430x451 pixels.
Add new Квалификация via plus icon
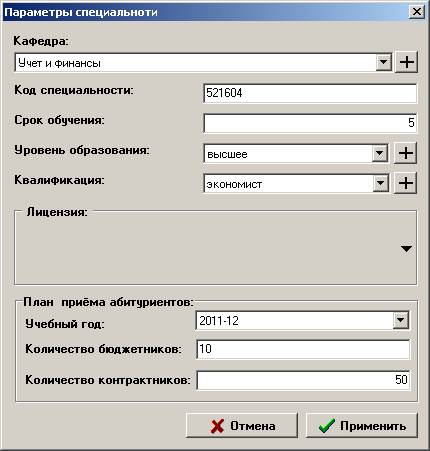pos(405,183)
